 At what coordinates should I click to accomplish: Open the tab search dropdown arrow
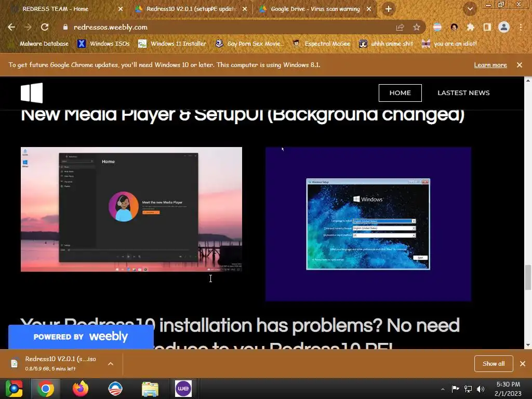[470, 9]
